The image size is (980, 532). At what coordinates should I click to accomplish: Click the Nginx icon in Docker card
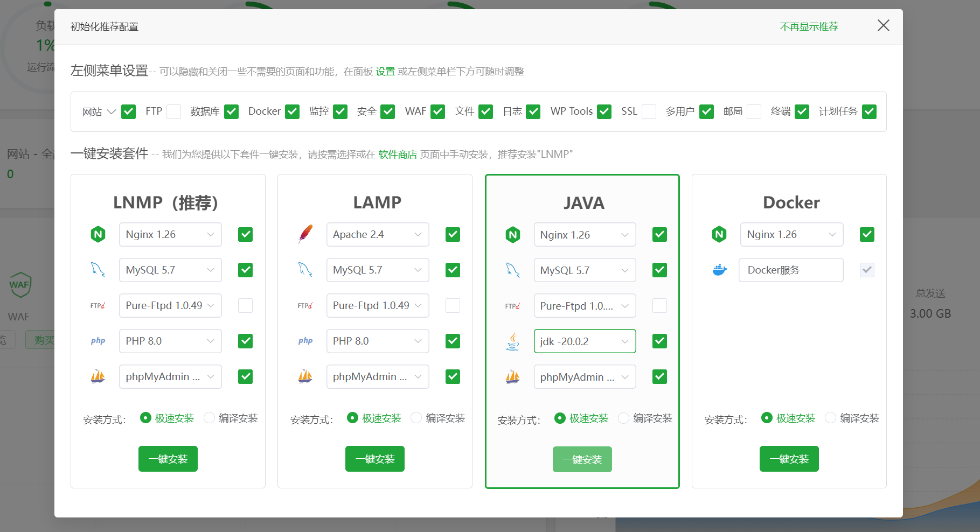pos(719,234)
